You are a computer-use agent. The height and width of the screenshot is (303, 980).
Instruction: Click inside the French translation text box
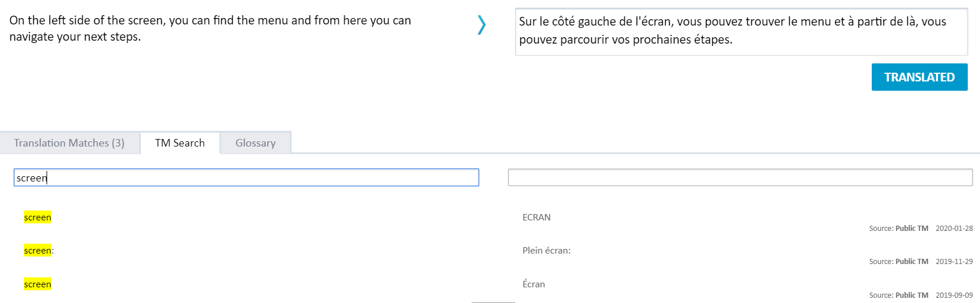pyautogui.click(x=741, y=31)
